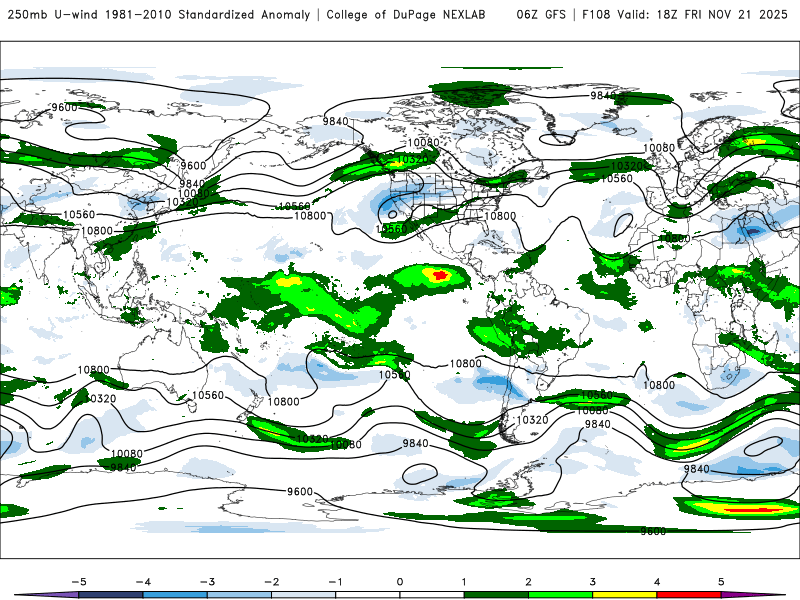Click the '-1' colorbar tick label
Viewport: 800px width, 600px height.
click(x=335, y=582)
